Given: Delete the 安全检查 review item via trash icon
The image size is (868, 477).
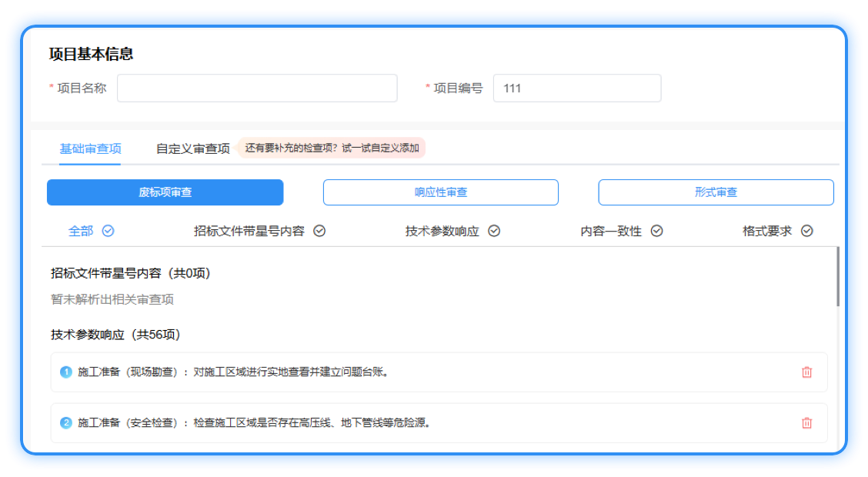Looking at the screenshot, I should (806, 423).
